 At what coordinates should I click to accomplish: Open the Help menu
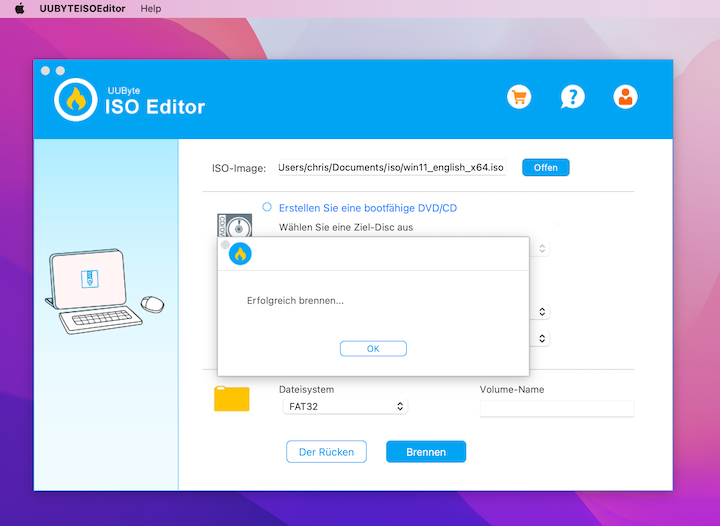[x=151, y=9]
